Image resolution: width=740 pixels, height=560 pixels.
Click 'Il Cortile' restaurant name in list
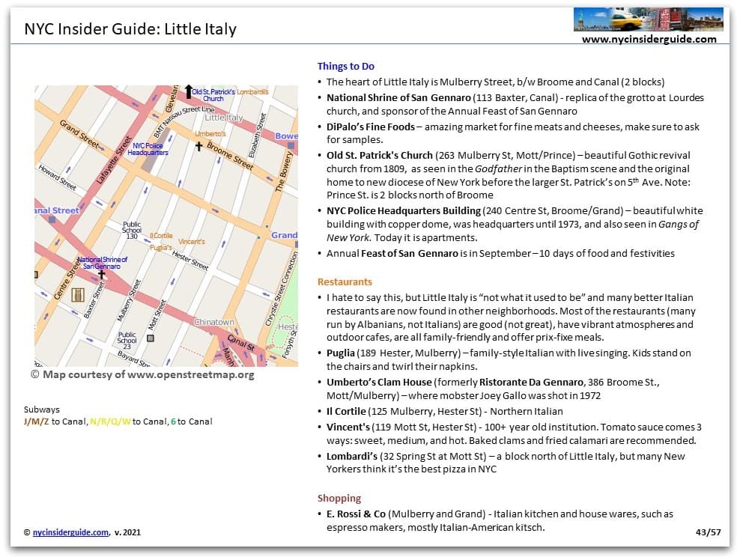coord(346,411)
